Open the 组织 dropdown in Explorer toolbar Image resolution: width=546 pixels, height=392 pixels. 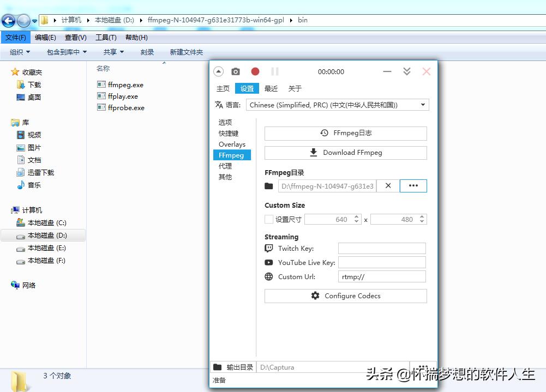click(x=20, y=52)
